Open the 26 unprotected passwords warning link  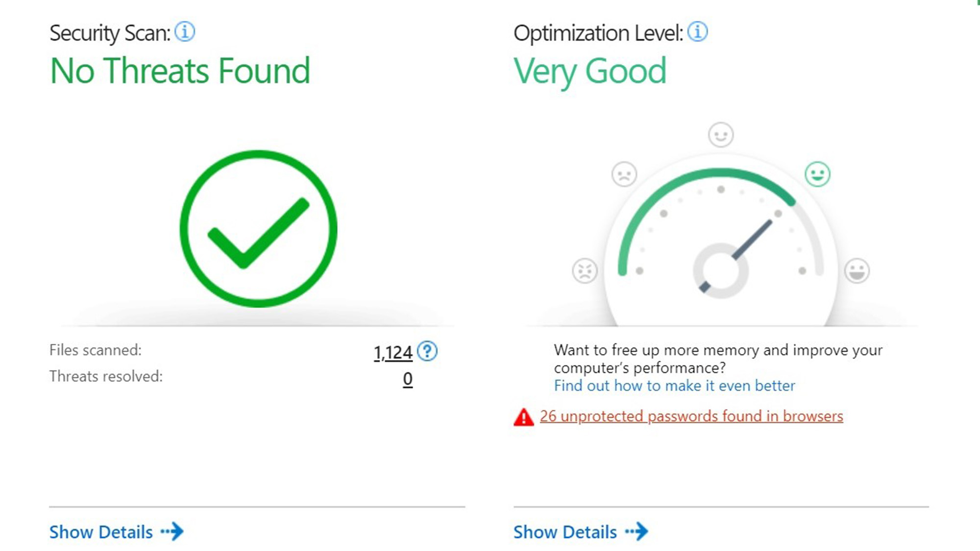691,416
